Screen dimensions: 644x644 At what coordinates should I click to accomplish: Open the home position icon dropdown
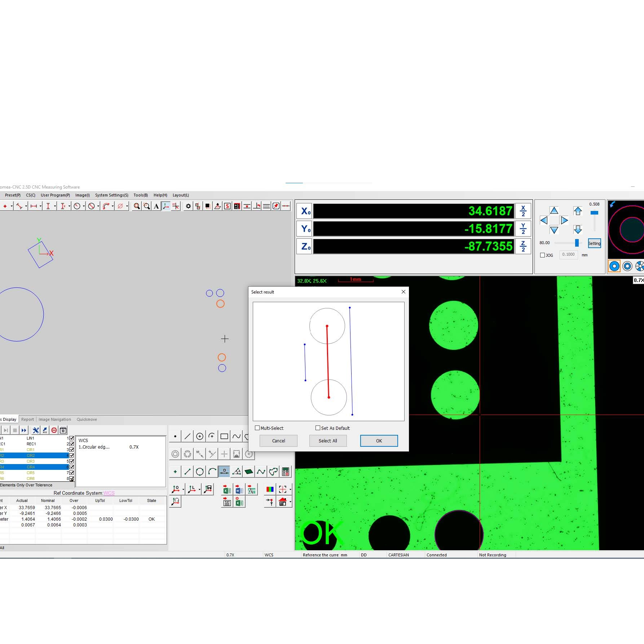pos(291,502)
